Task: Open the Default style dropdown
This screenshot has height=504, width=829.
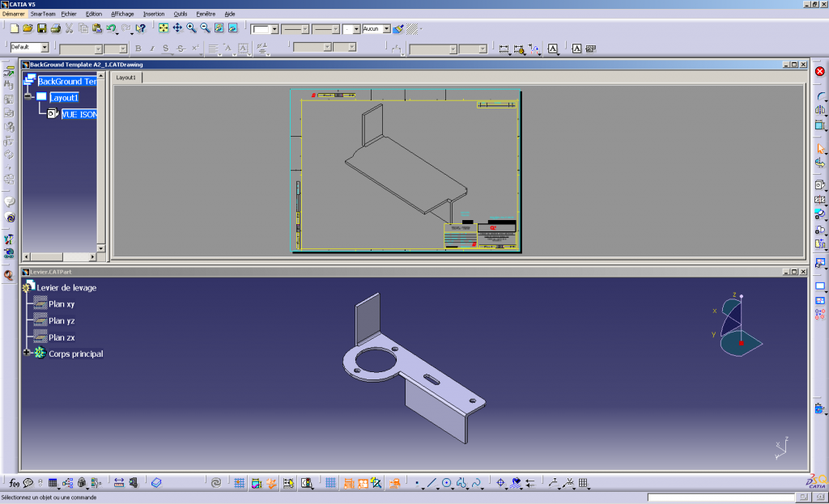Action: tap(45, 49)
